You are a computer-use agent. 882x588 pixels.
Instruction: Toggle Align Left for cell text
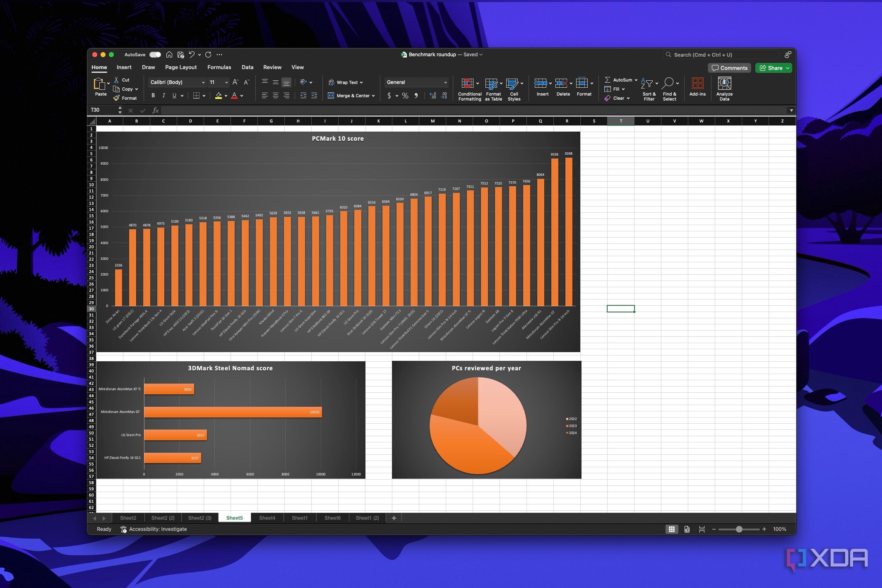(264, 96)
